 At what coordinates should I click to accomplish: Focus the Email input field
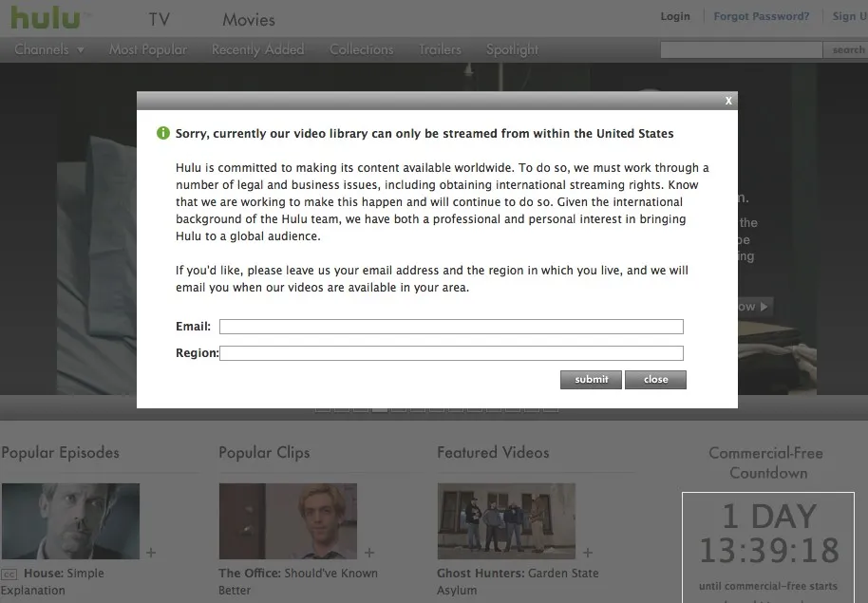tap(451, 327)
